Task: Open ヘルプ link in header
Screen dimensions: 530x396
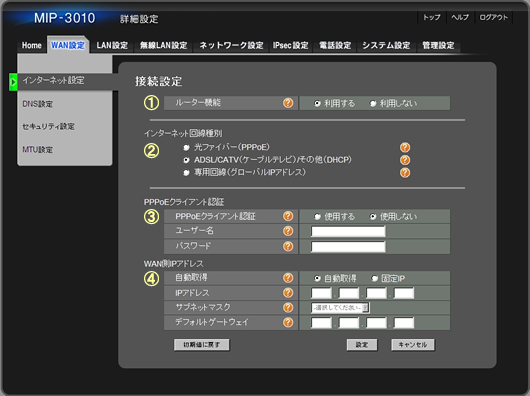Action: tap(460, 17)
